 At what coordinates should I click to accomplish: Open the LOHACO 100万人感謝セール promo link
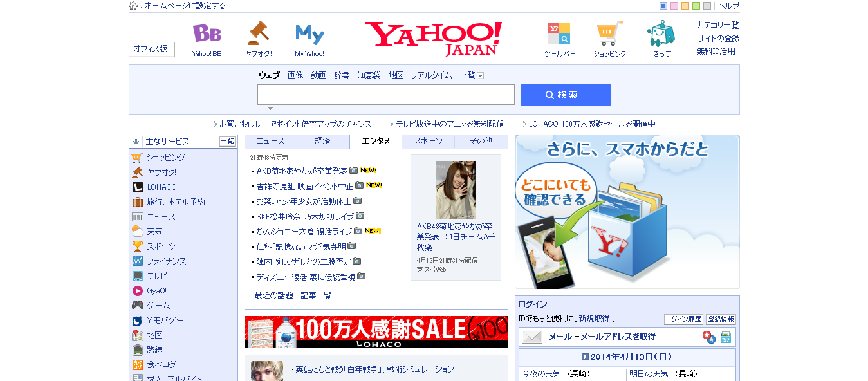click(592, 124)
